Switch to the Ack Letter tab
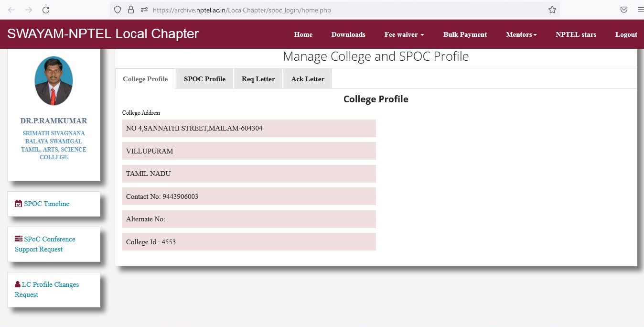This screenshot has height=327, width=644. point(308,79)
